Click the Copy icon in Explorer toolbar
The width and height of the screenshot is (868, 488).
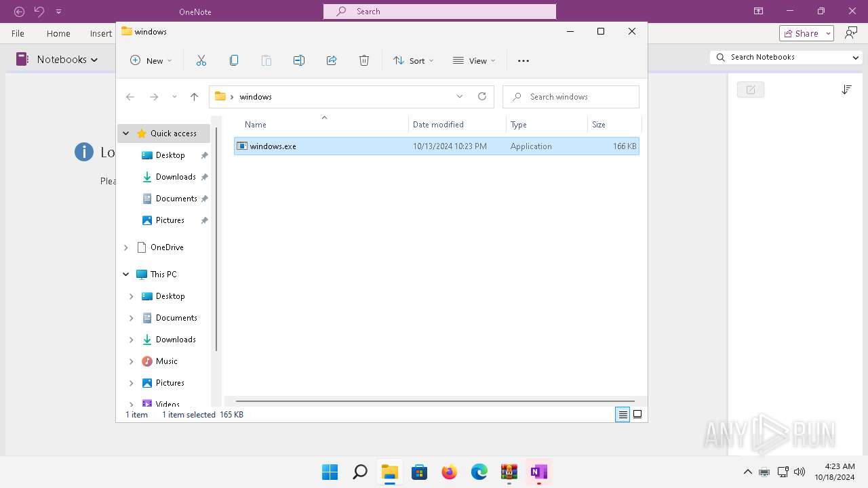pos(234,60)
